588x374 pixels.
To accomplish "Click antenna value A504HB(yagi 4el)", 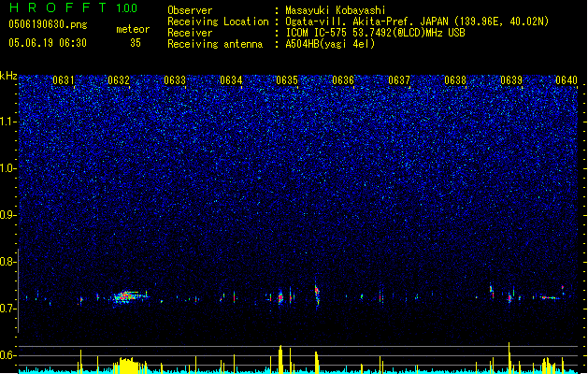I will coord(330,44).
